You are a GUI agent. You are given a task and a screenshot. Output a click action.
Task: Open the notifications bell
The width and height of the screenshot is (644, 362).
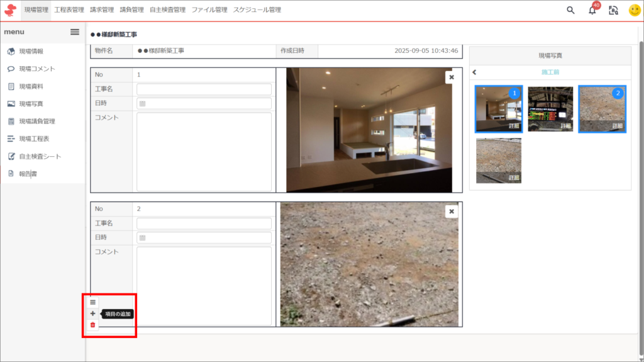[592, 10]
